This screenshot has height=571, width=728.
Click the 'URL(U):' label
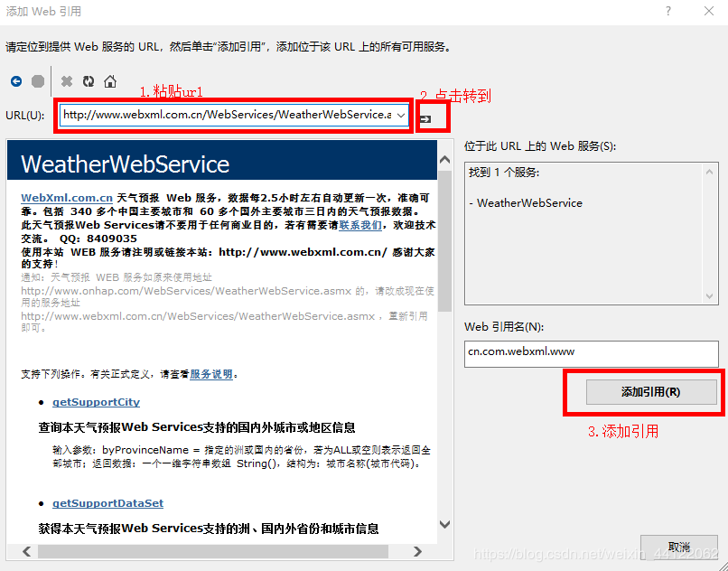[x=25, y=116]
